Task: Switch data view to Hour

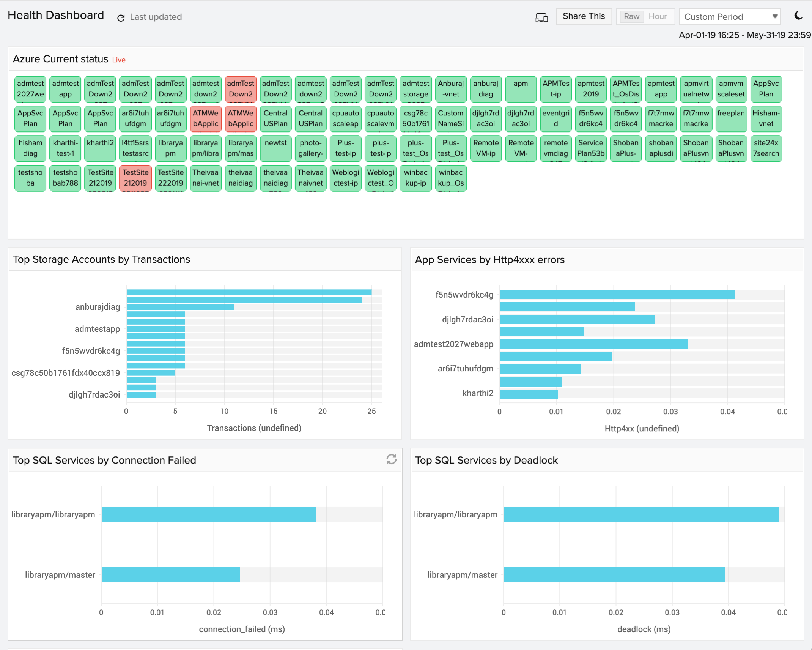Action: 658,16
